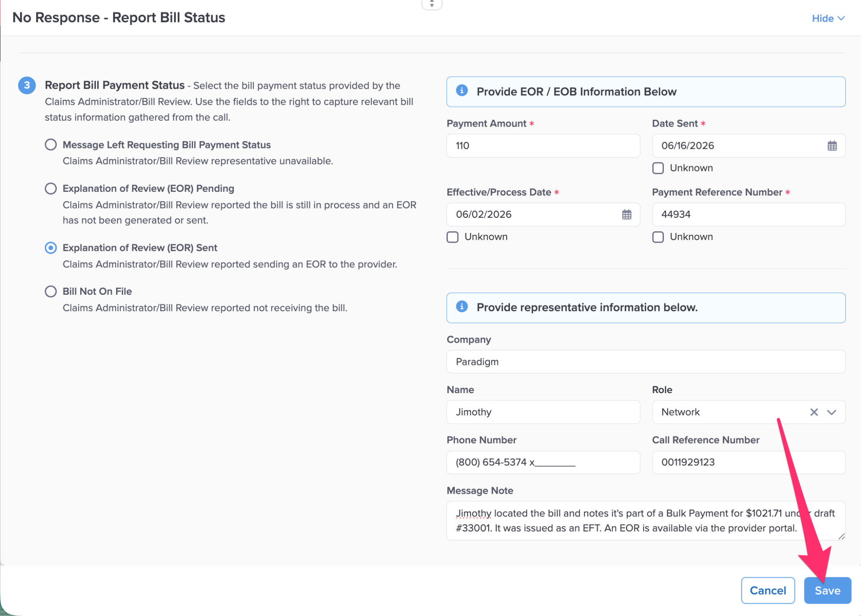Select Explanation of Review (EOR) Pending option
The height and width of the screenshot is (616, 861).
(51, 188)
